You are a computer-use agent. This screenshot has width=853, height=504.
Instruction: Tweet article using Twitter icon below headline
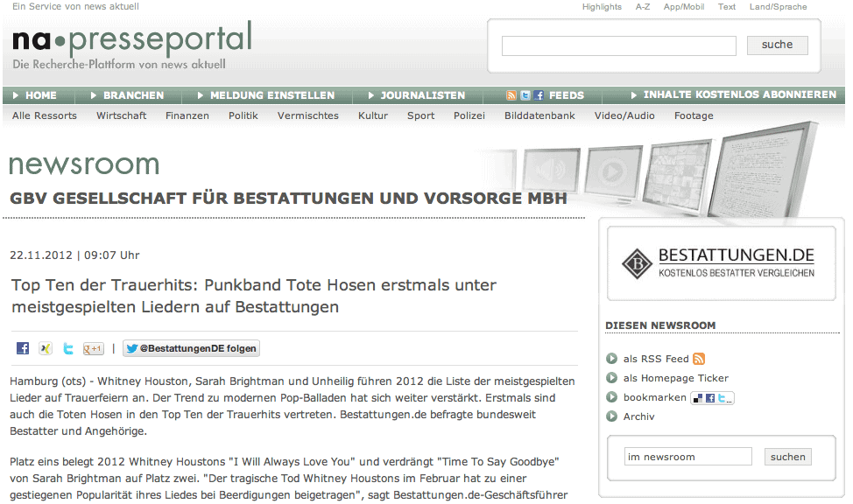pyautogui.click(x=68, y=348)
